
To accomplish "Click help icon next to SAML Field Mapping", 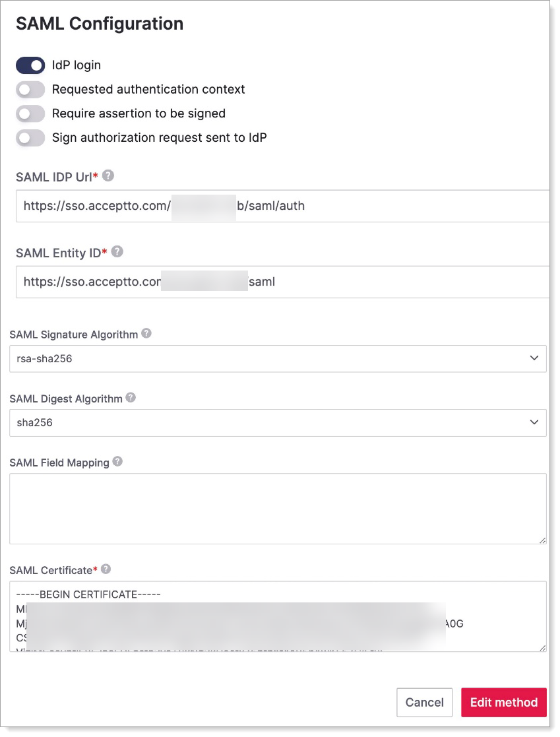I will tap(117, 462).
